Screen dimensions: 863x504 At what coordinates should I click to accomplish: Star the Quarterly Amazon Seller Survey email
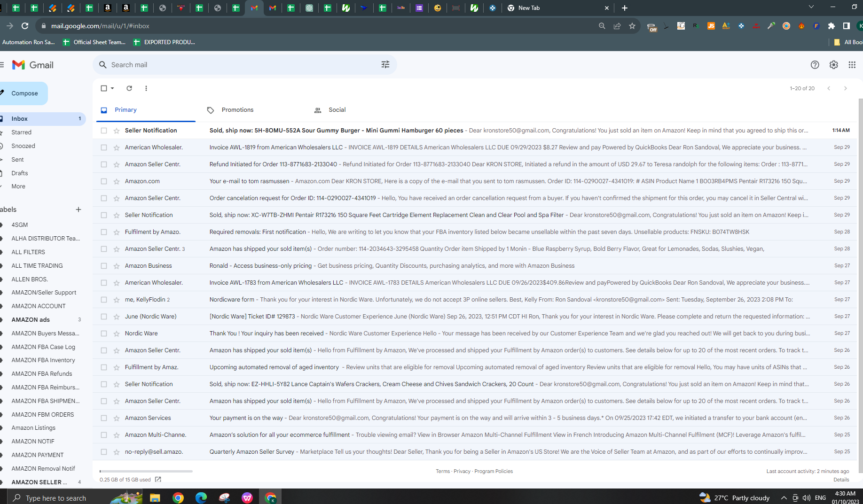point(117,452)
